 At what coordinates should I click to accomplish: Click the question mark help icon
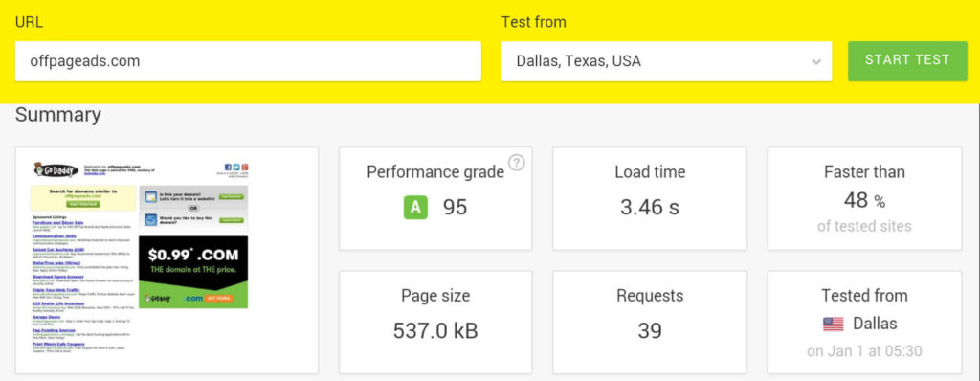[x=516, y=163]
